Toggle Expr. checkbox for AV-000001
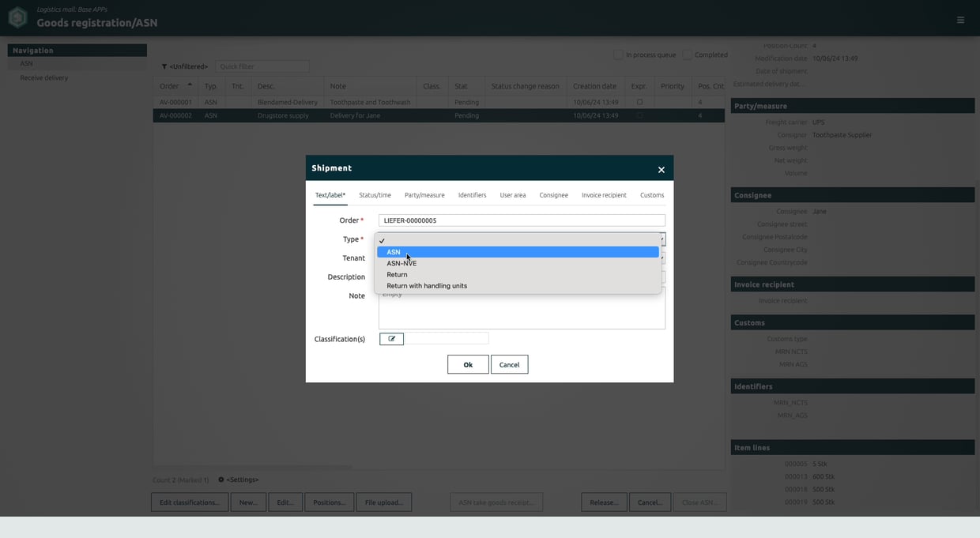 [x=639, y=102]
